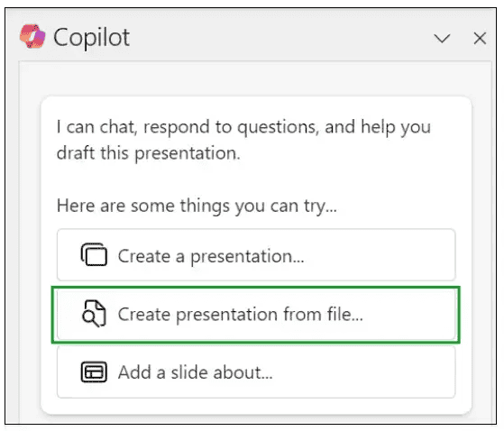Click the 'Create presentation from file...' label text
504x431 pixels.
click(241, 315)
